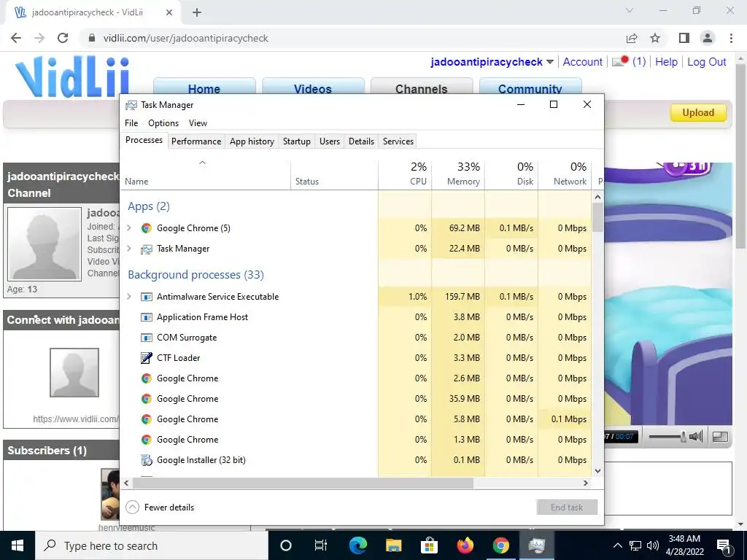The image size is (747, 560).
Task: Open the Account link on VidLii
Action: coord(583,62)
